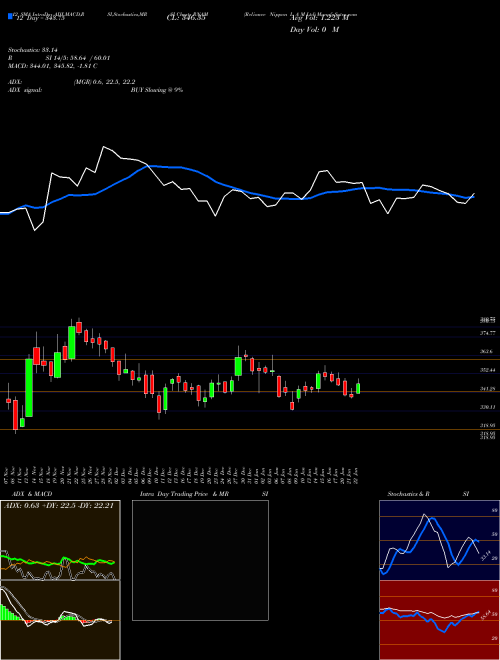Click the blue legend square beside 12 Day
This screenshot has height=660, width=500.
[10, 16]
